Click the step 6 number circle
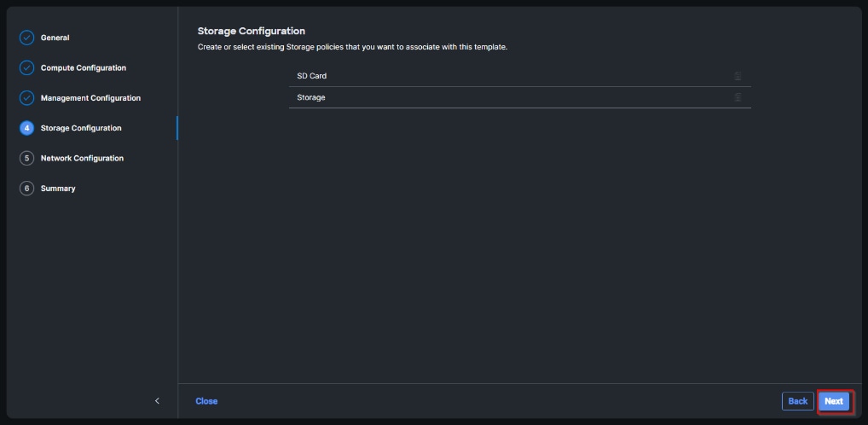Image resolution: width=868 pixels, height=425 pixels. [26, 189]
